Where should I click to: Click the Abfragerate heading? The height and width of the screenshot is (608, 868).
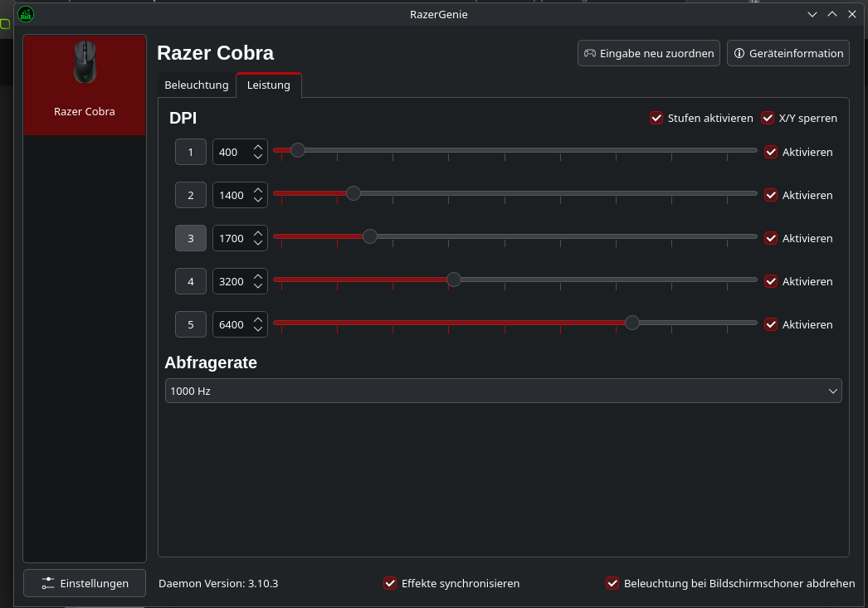pos(211,362)
